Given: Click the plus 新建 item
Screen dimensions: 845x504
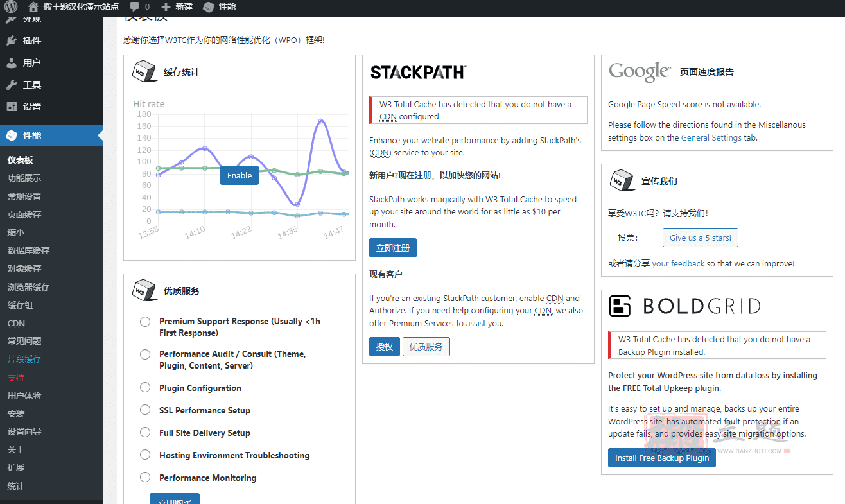Looking at the screenshot, I should (x=177, y=7).
